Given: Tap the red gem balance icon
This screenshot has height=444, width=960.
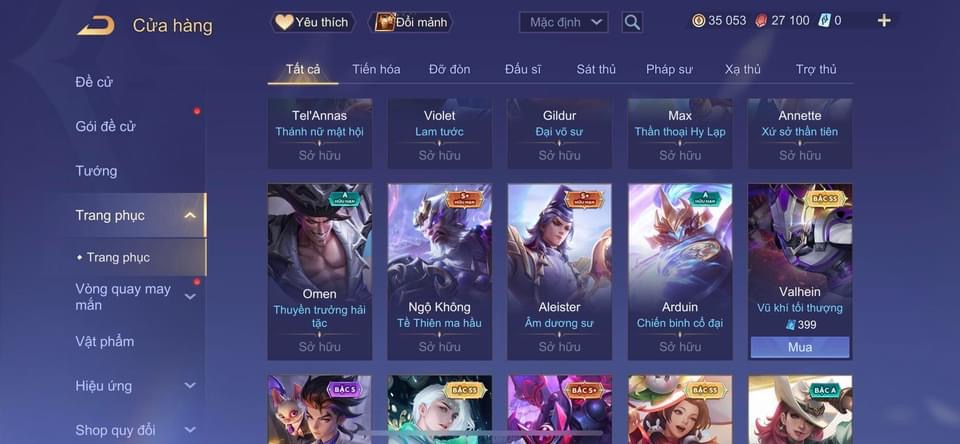Looking at the screenshot, I should (x=761, y=21).
